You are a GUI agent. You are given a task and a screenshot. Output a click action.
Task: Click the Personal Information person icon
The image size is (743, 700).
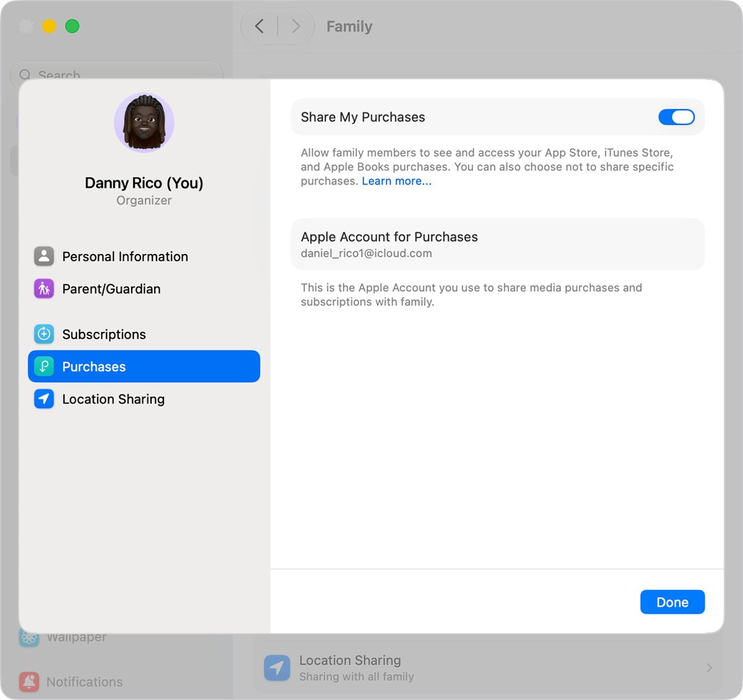(44, 256)
